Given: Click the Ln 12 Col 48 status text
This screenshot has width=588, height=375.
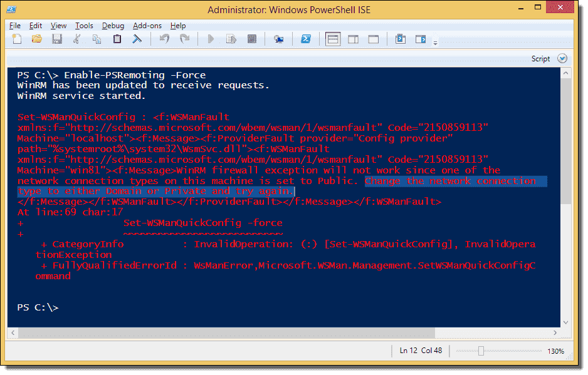Looking at the screenshot, I should click(x=421, y=351).
